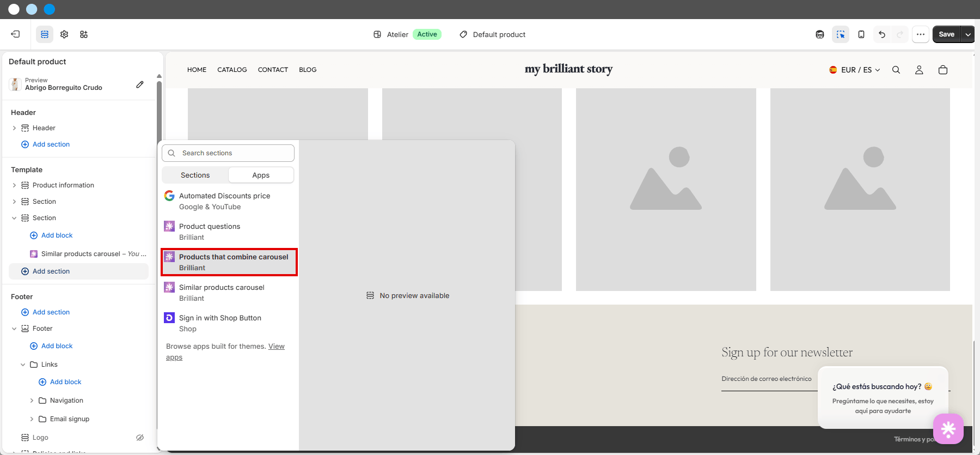The height and width of the screenshot is (455, 980).
Task: Toggle the inspector selection mode icon
Action: (x=841, y=34)
